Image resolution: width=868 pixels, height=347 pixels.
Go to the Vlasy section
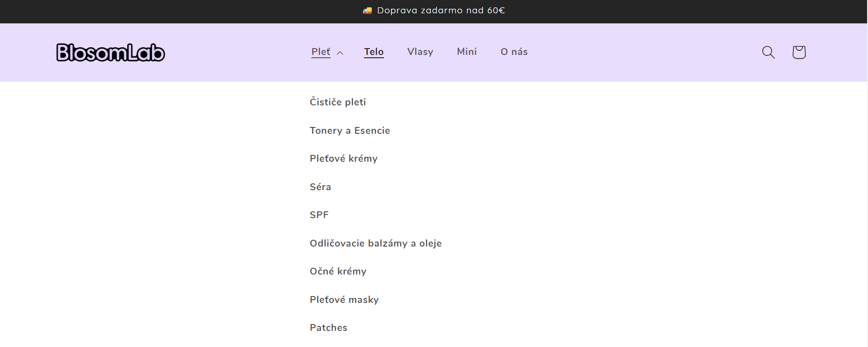(x=420, y=52)
